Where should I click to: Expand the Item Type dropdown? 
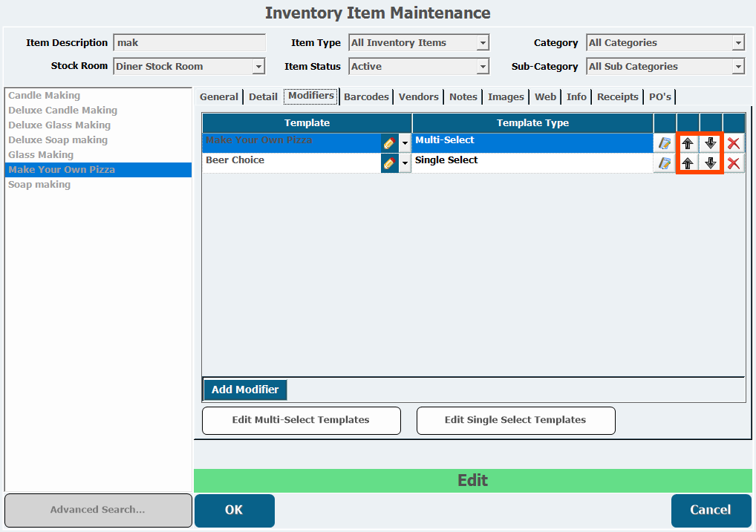click(x=483, y=43)
